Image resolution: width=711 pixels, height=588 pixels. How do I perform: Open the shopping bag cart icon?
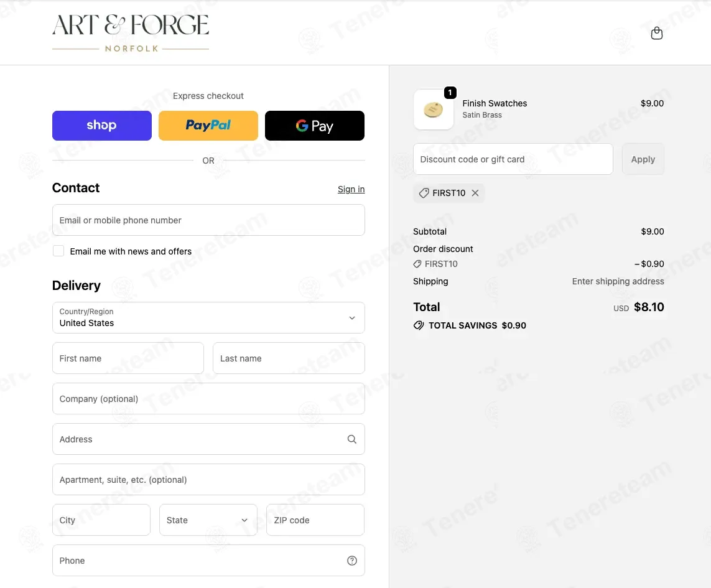coord(657,33)
